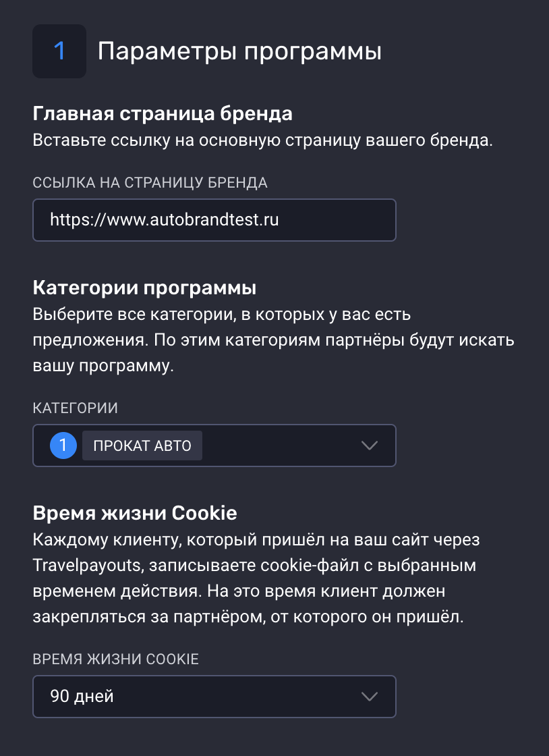Click the ПРОКАТ АВТО category tag
The image size is (549, 756).
click(x=142, y=446)
